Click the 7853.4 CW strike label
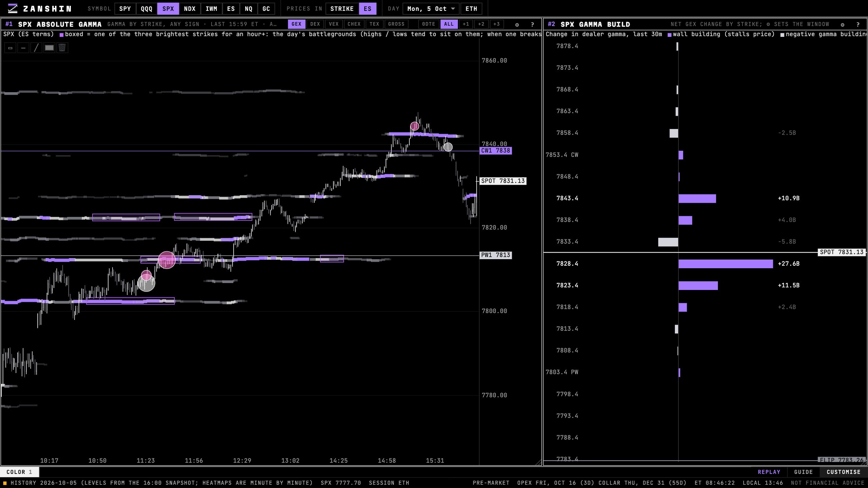868x488 pixels. click(562, 155)
